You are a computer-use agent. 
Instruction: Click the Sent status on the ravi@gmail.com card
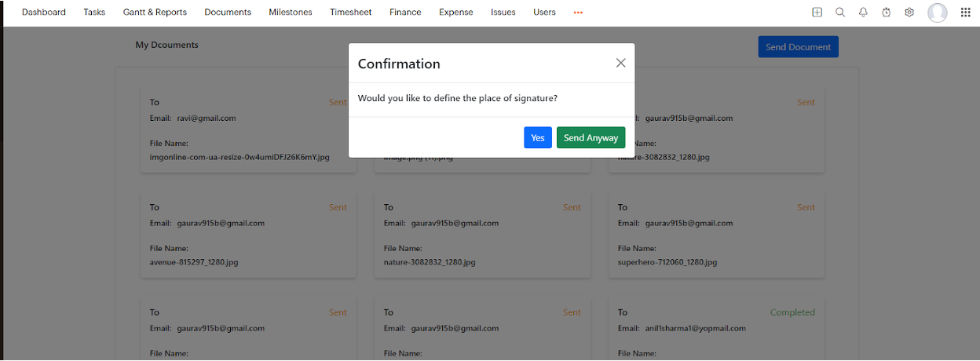(338, 102)
